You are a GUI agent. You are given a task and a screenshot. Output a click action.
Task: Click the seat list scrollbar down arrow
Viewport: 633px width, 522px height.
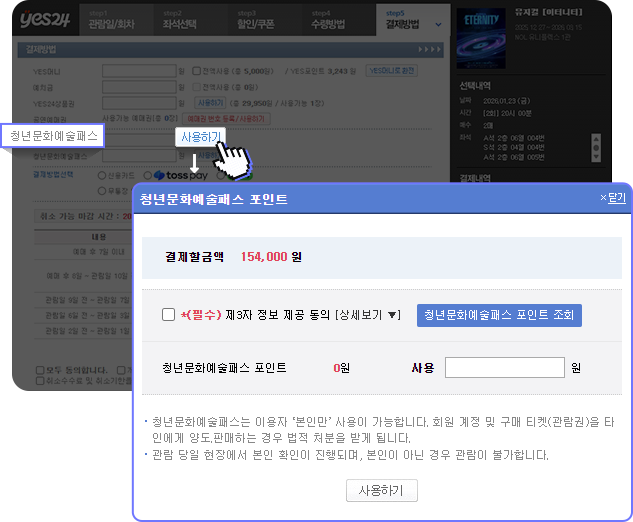[x=596, y=157]
